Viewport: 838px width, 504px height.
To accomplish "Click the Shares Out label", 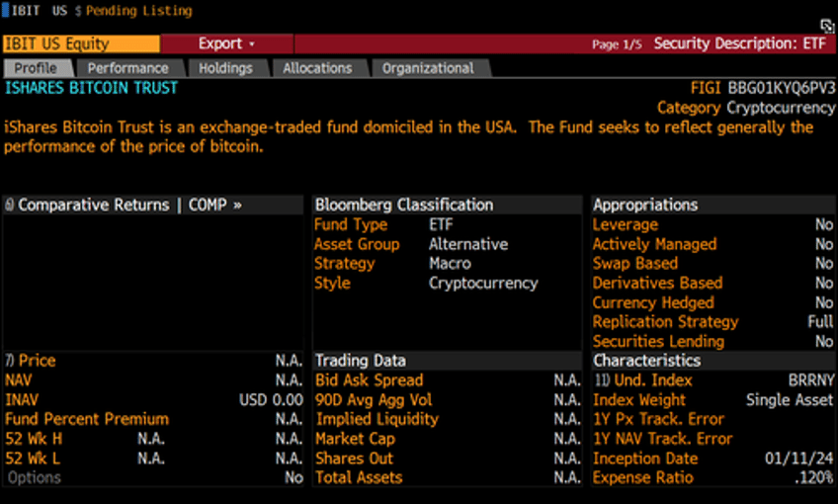I will point(355,459).
